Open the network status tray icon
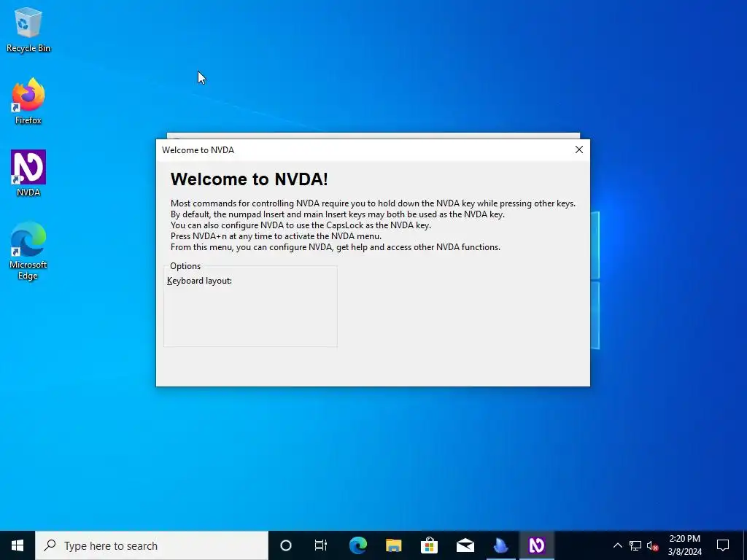 coord(635,545)
